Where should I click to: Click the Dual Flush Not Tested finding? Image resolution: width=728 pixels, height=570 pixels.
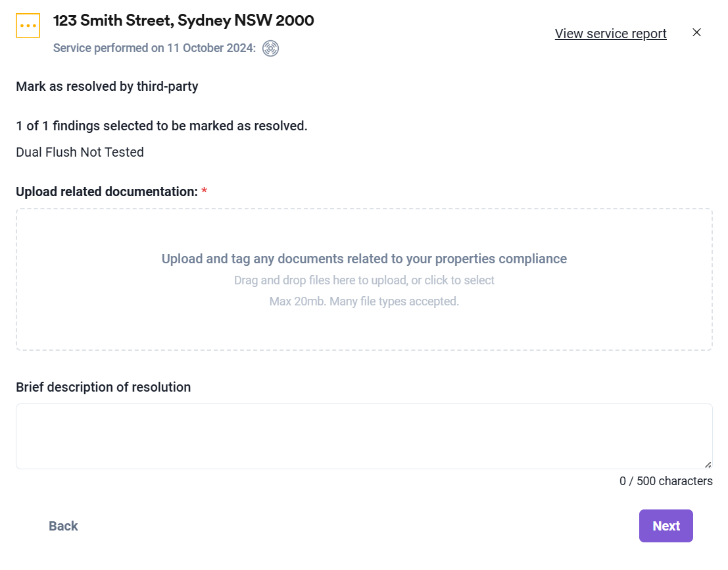coord(80,152)
